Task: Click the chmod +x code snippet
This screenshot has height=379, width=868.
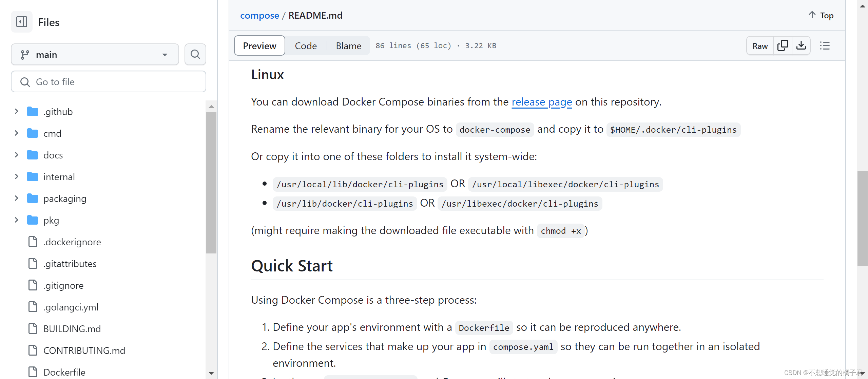Action: click(x=561, y=231)
